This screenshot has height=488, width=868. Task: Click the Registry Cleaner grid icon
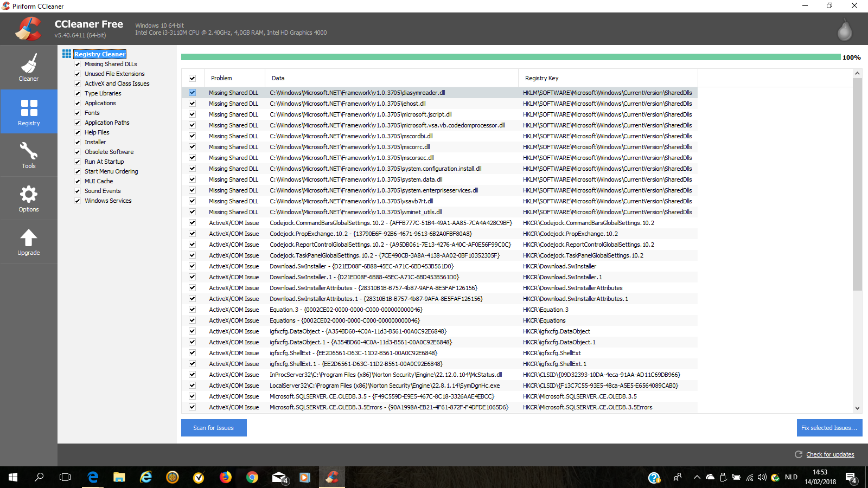[x=67, y=54]
